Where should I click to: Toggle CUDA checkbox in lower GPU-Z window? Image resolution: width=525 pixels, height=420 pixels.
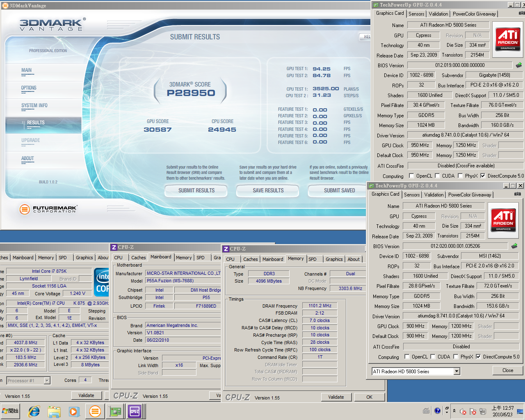click(433, 357)
